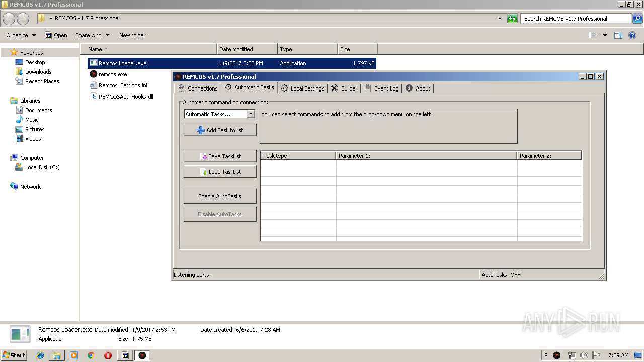Toggle the preview pane icon
This screenshot has height=362, width=644.
click(618, 35)
